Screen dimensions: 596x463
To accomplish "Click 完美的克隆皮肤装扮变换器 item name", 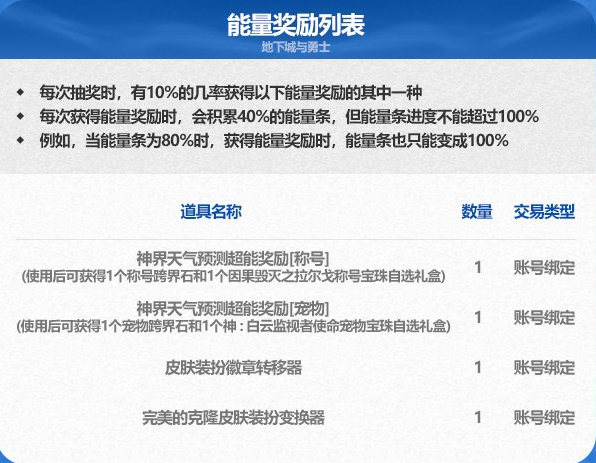I will tap(233, 418).
